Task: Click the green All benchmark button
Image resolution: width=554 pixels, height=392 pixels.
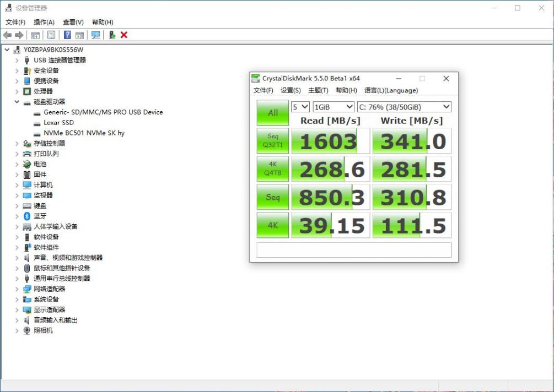Action: (x=273, y=113)
